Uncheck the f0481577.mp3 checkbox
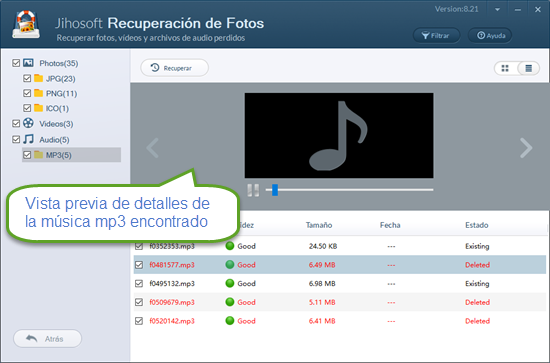The height and width of the screenshot is (363, 550). point(139,265)
